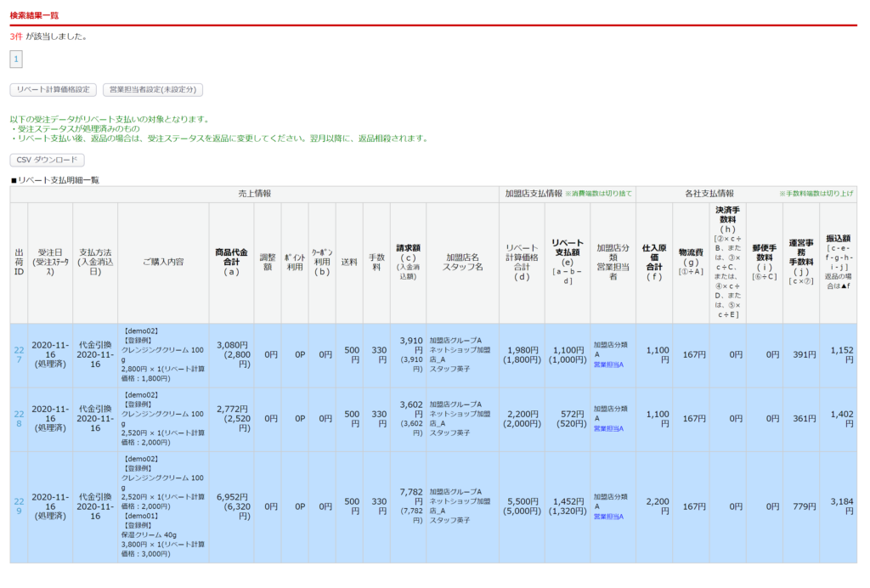Select page 1 in the pagination
This screenshot has width=870, height=588.
pos(16,59)
